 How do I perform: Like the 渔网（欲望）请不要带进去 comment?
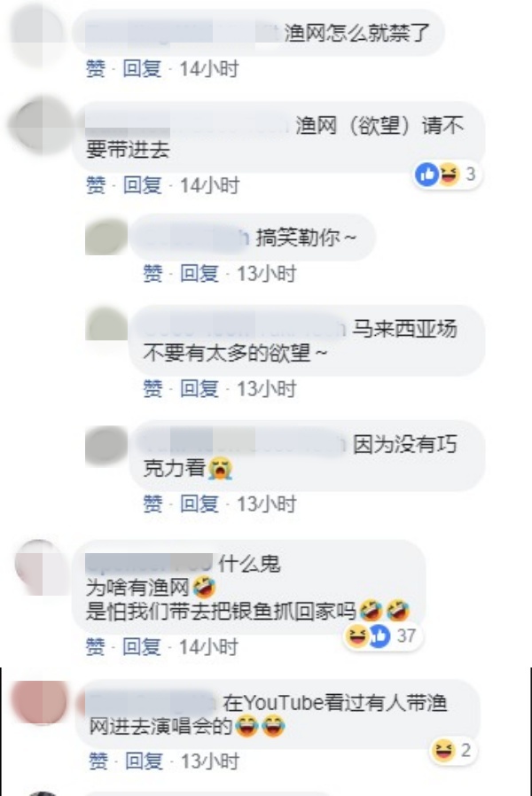[96, 185]
